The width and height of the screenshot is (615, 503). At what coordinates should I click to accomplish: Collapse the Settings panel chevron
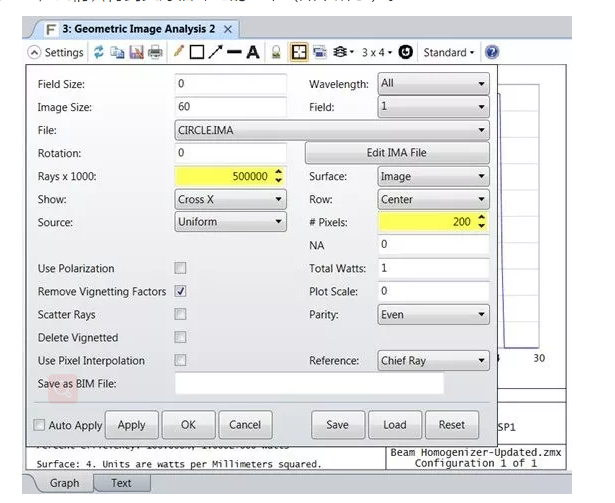click(x=35, y=52)
